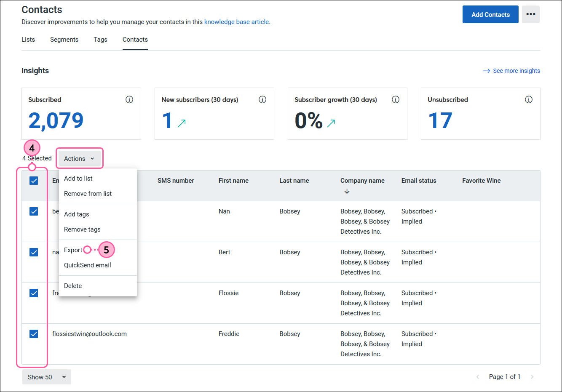Screen dimensions: 562x392
Task: Uncheck the Bert Bobsey row checkbox
Action: 34,252
